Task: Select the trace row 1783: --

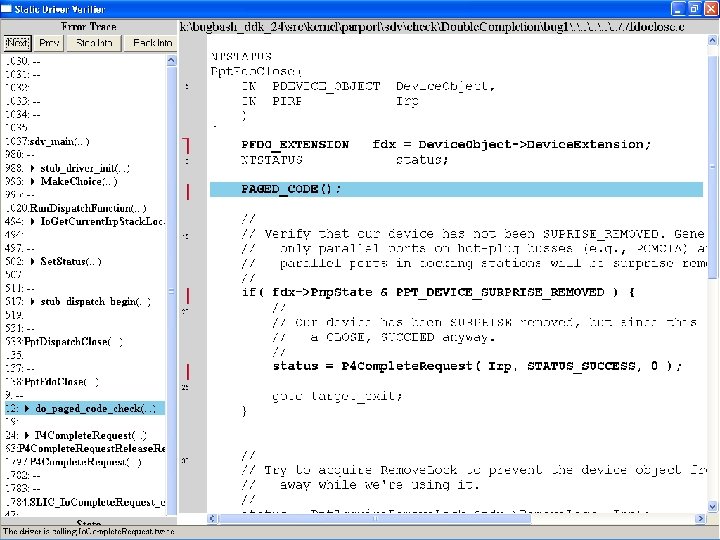Action: coord(23,488)
